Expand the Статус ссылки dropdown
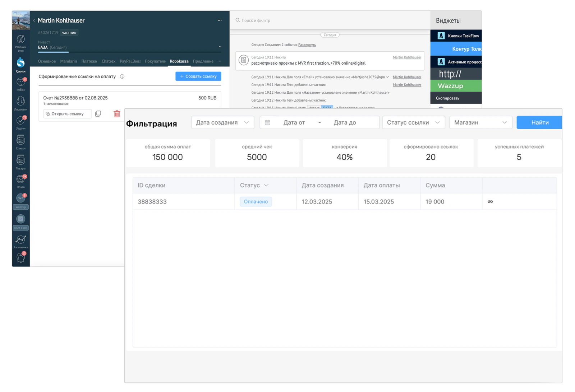 [414, 122]
